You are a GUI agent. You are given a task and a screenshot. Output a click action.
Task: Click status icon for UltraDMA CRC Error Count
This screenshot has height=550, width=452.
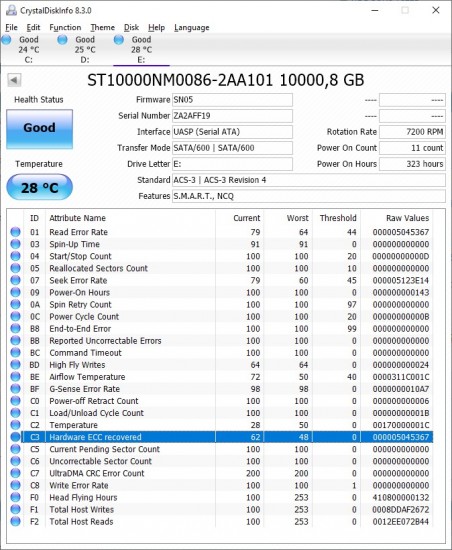coord(15,473)
